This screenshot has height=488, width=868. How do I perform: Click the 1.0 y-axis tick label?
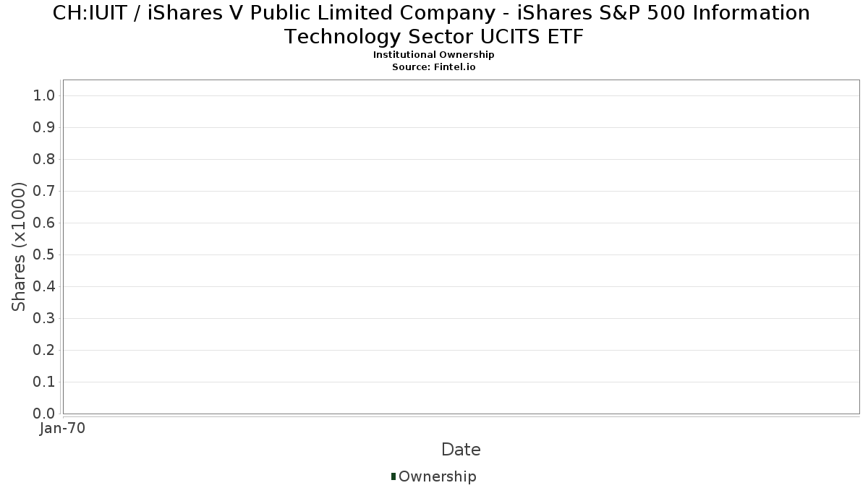pyautogui.click(x=44, y=96)
